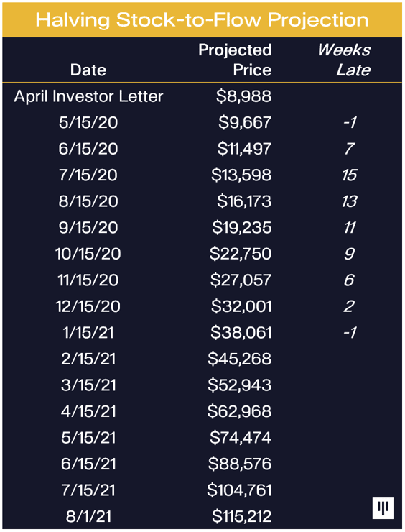405x532 pixels.
Task: Click the $62,968 price value
Action: [x=239, y=411]
